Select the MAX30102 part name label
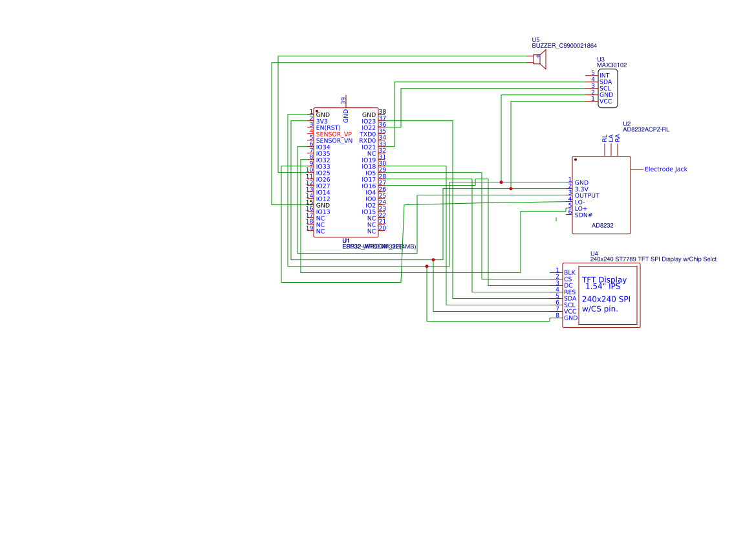This screenshot has height=535, width=756. (x=612, y=65)
